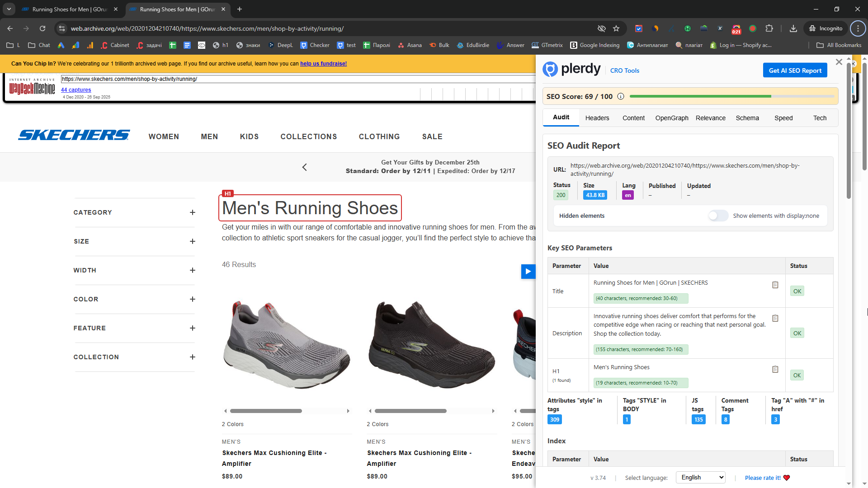Expand the COLOR filter

[192, 299]
